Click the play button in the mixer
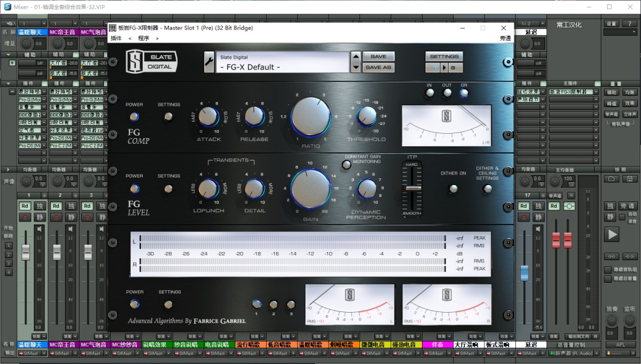 coord(612,234)
